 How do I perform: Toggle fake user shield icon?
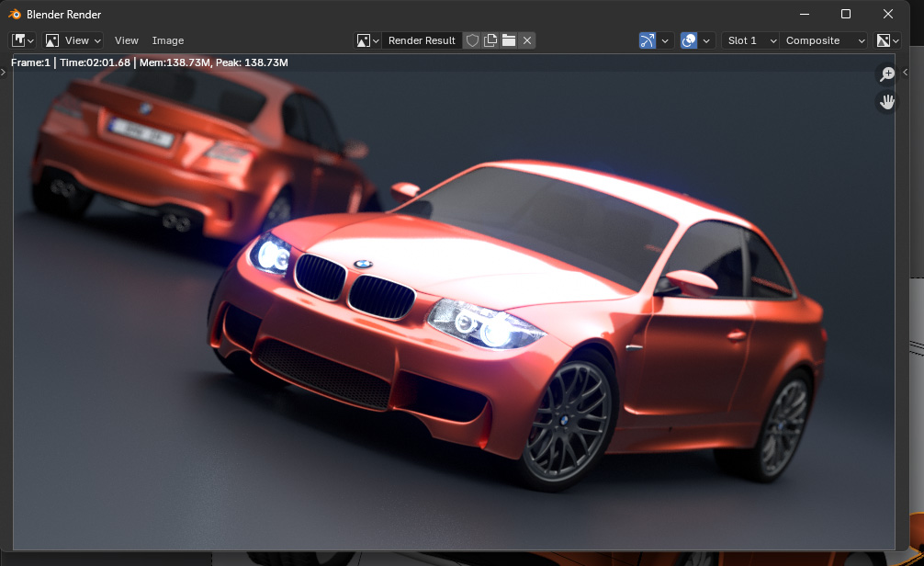pyautogui.click(x=472, y=40)
